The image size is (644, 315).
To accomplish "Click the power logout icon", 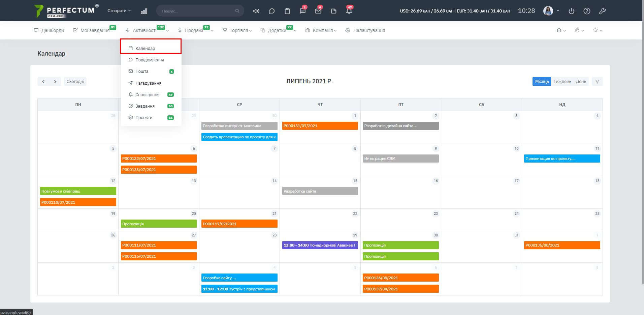I will pos(571,11).
